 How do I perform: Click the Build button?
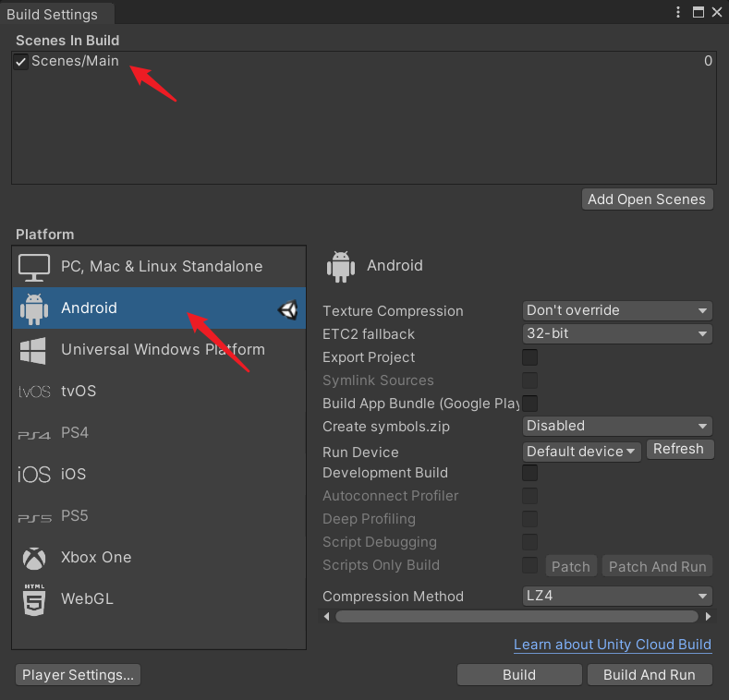pyautogui.click(x=519, y=675)
